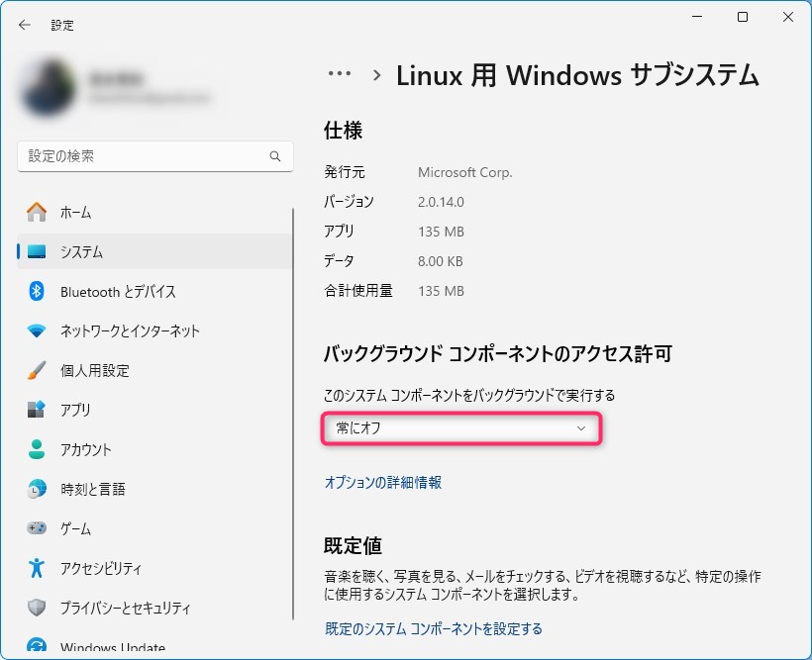Screen dimensions: 812x660
Task: Click the Privacy and Security shield icon
Action: point(37,608)
